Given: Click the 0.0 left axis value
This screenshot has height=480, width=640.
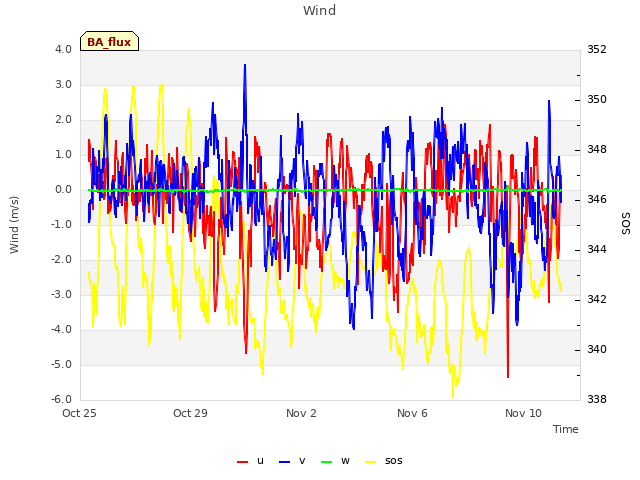Looking at the screenshot, I should 63,190.
